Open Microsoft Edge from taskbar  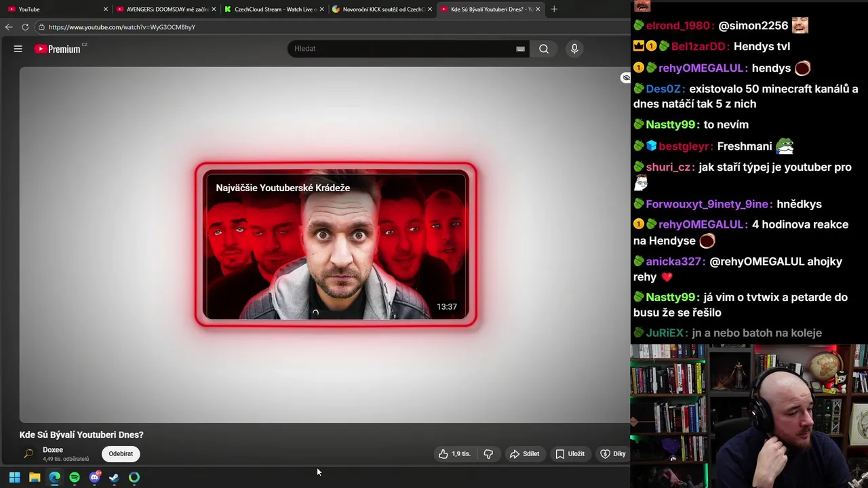tap(54, 478)
